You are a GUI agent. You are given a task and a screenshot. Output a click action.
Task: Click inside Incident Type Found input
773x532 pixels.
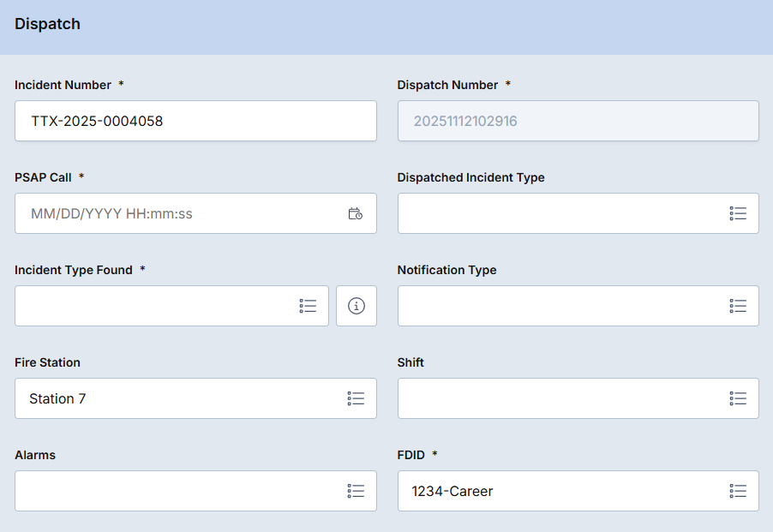[154, 306]
